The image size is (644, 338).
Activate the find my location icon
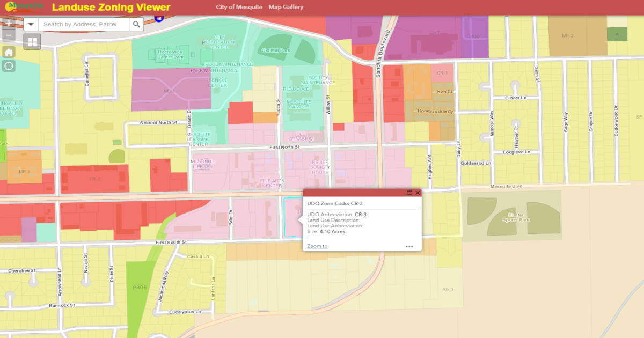click(9, 66)
